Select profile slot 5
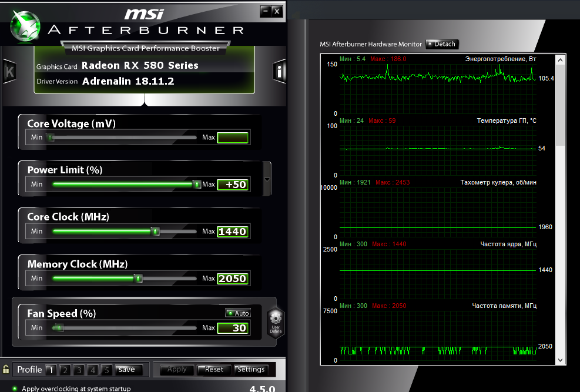 click(106, 370)
